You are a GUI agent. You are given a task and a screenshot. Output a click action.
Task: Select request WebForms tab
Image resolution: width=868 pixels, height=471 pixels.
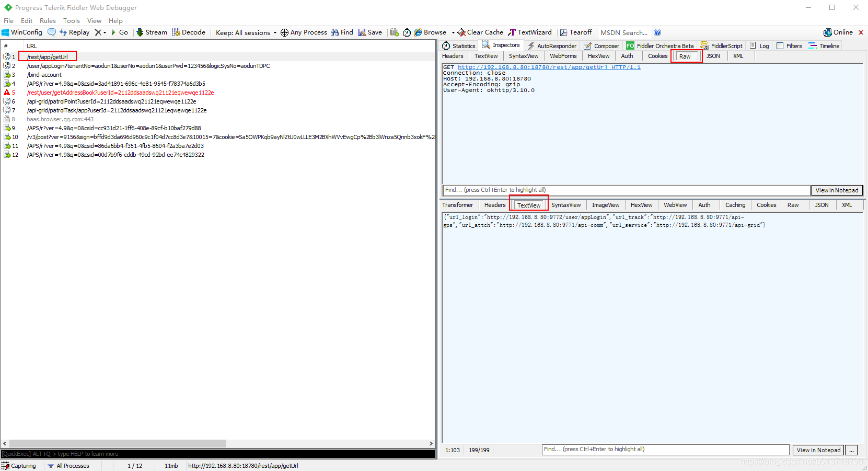[563, 56]
